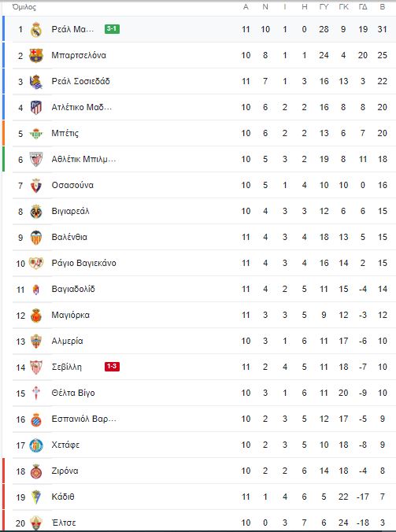Screen dimensions: 396x532
Task: Select the Ράγιο Βαγιεκάνο team name
Action: coord(83,264)
